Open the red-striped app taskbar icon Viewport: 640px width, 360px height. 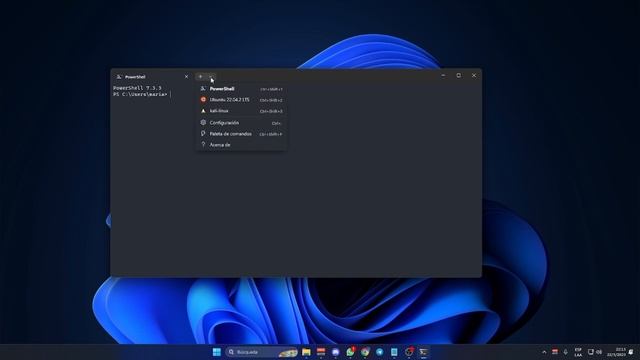coord(321,352)
